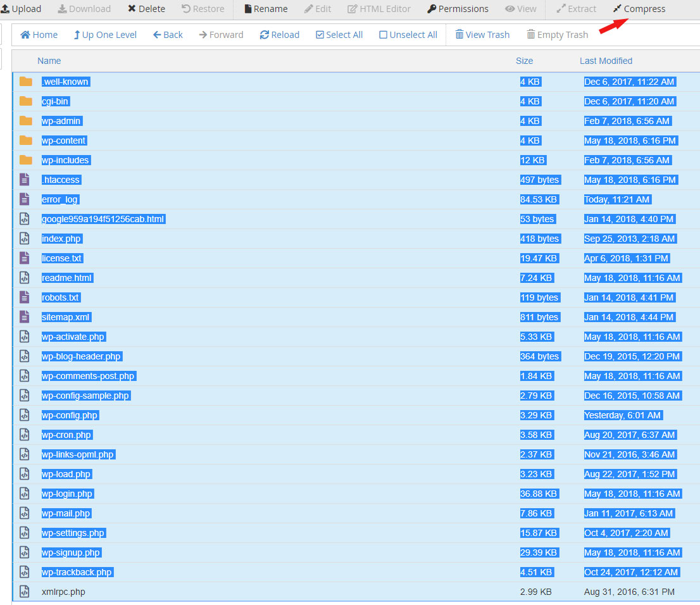Go Up One Level
The height and width of the screenshot is (605, 700).
(x=105, y=35)
